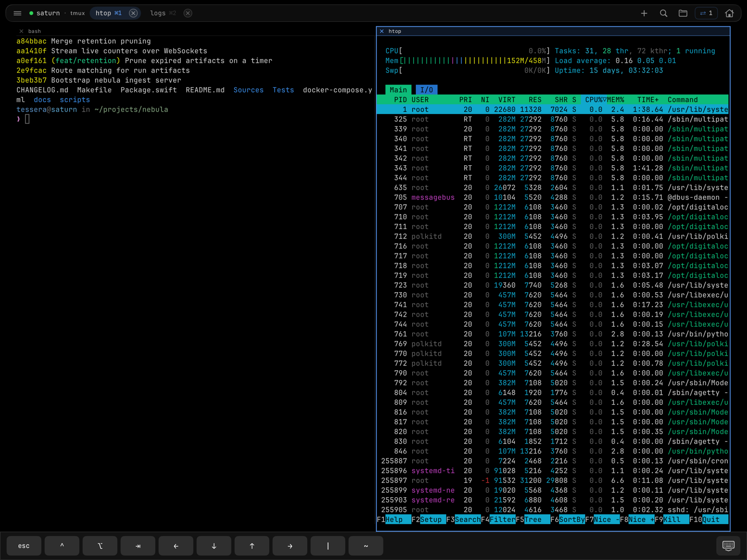Viewport: 747px width, 560px height.
Task: Select process row PID 255897
Action: (x=552, y=481)
